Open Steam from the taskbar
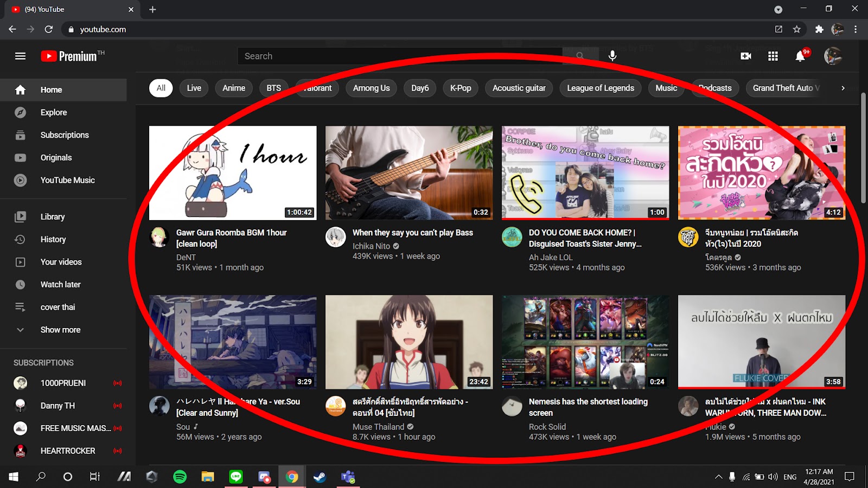This screenshot has width=868, height=488. coord(320,477)
